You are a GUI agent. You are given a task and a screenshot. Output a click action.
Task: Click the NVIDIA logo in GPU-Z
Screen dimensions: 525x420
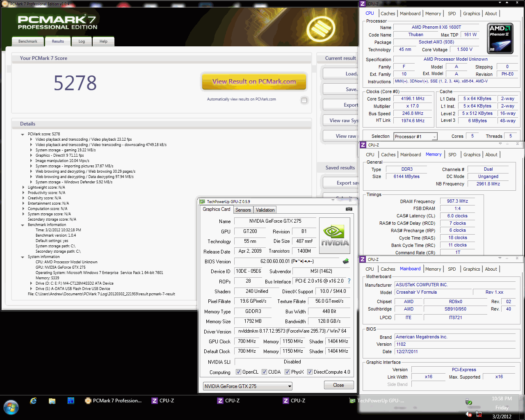tap(335, 235)
